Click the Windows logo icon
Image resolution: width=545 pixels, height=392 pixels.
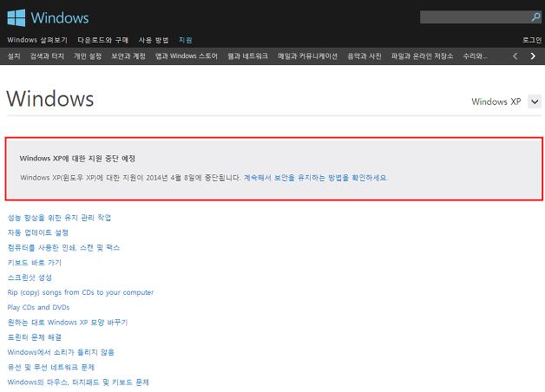tap(16, 17)
